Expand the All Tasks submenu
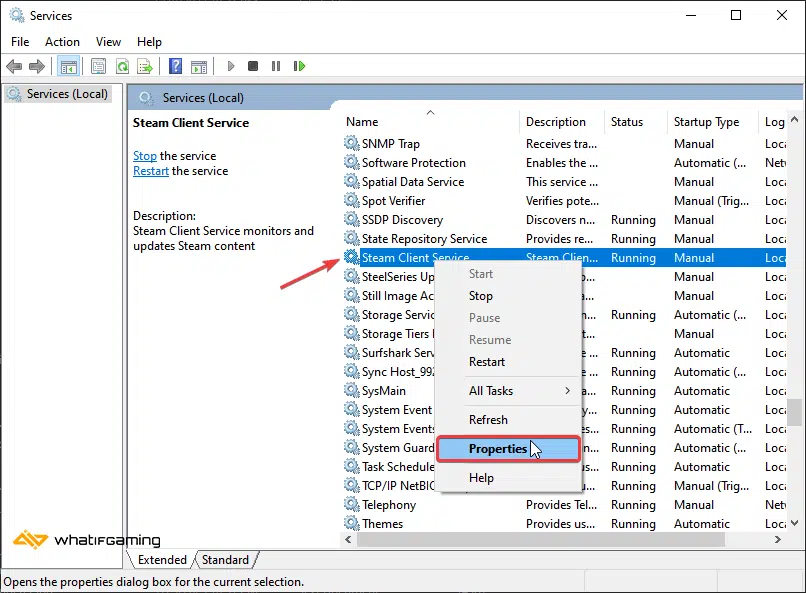 pos(518,391)
